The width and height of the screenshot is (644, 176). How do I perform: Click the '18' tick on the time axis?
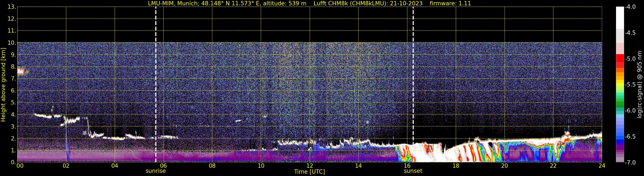click(456, 166)
